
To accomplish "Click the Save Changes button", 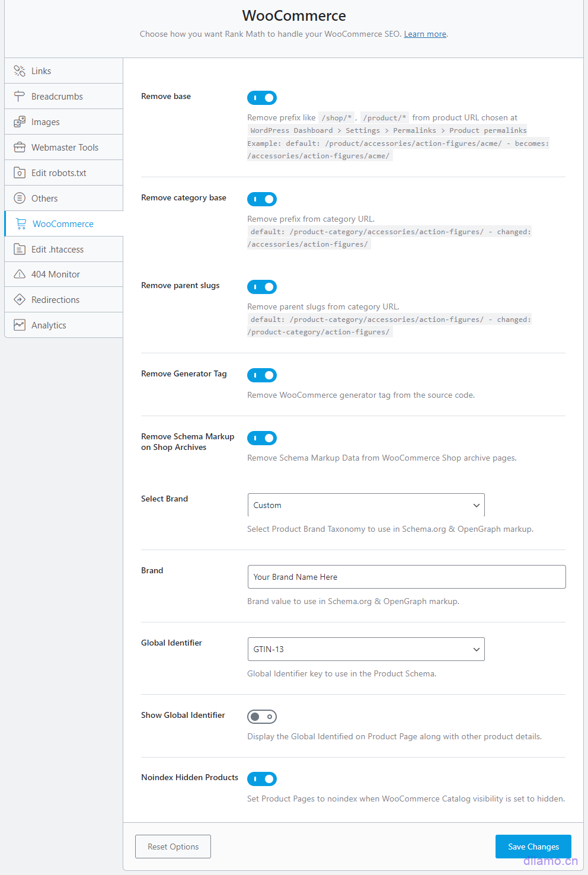I will click(x=533, y=847).
